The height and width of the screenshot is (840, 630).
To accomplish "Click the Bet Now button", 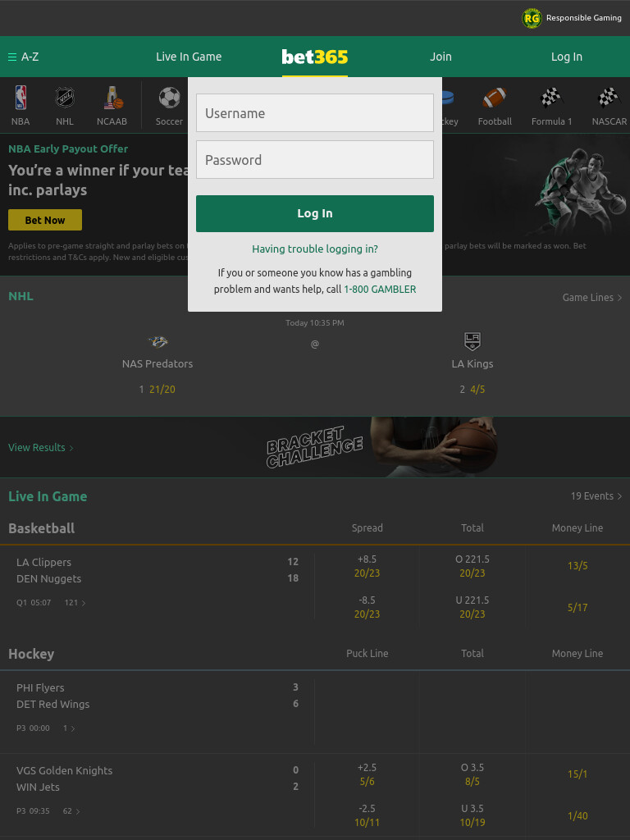I will tap(45, 220).
